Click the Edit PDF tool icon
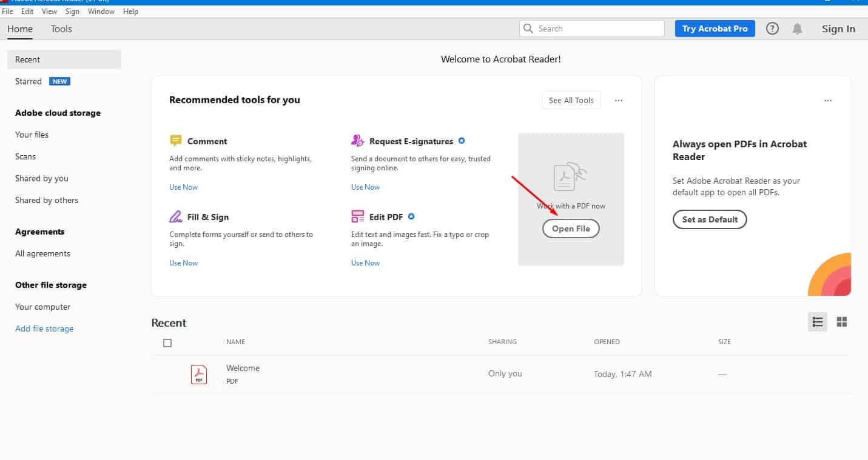Viewport: 868px width, 460px height. tap(357, 217)
